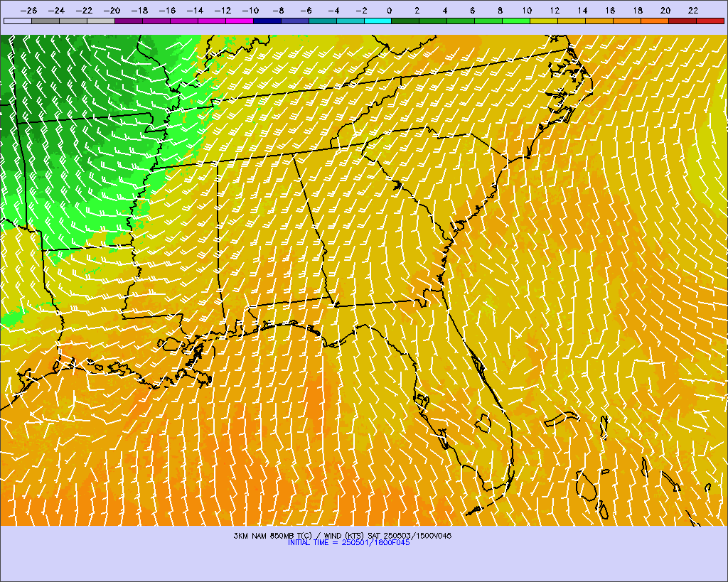Click the green swatch between 4 and 6

tap(461, 21)
